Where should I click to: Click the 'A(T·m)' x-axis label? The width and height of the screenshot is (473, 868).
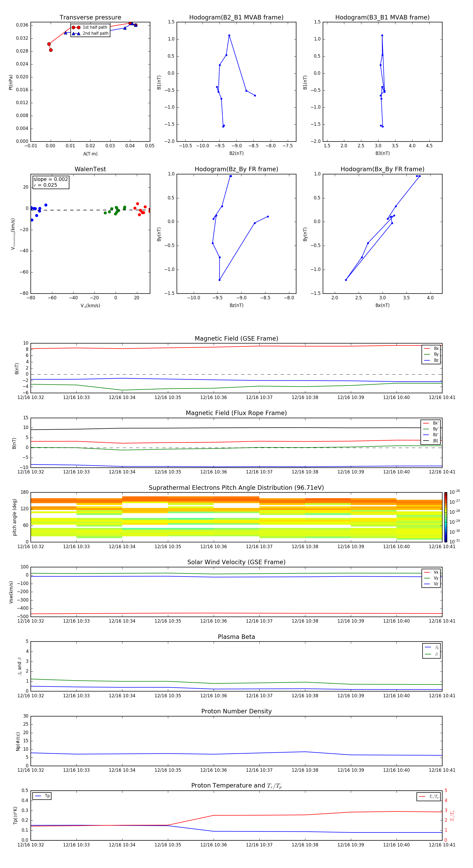coord(90,154)
